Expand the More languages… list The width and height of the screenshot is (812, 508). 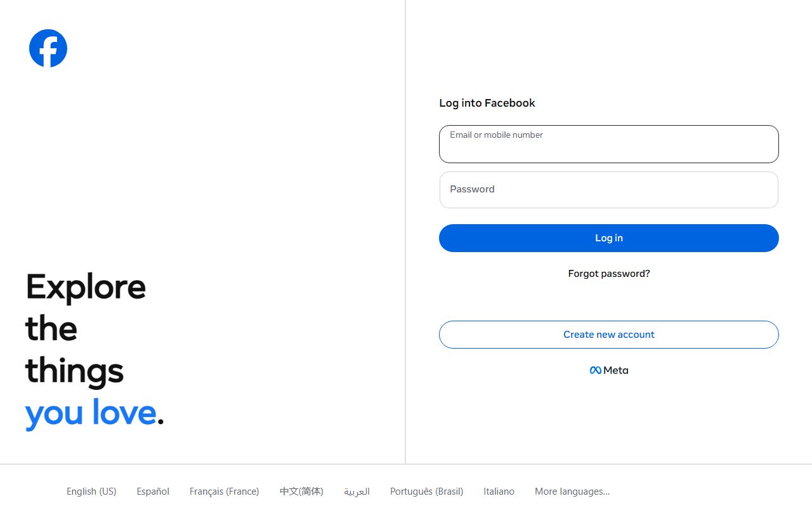coord(572,491)
